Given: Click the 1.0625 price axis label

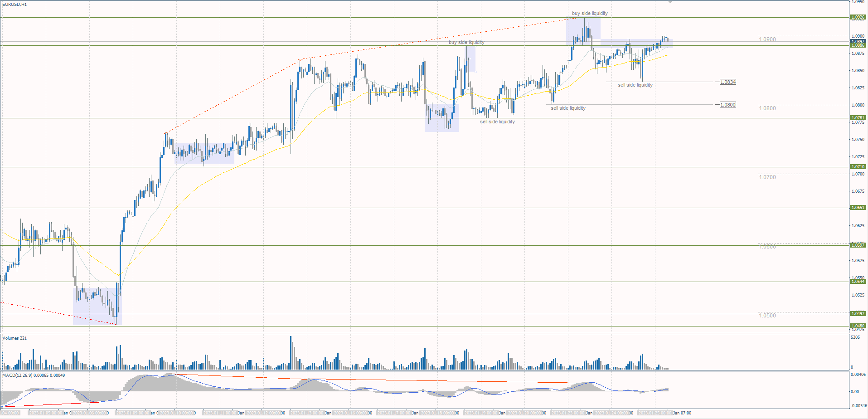Looking at the screenshot, I should click(858, 226).
